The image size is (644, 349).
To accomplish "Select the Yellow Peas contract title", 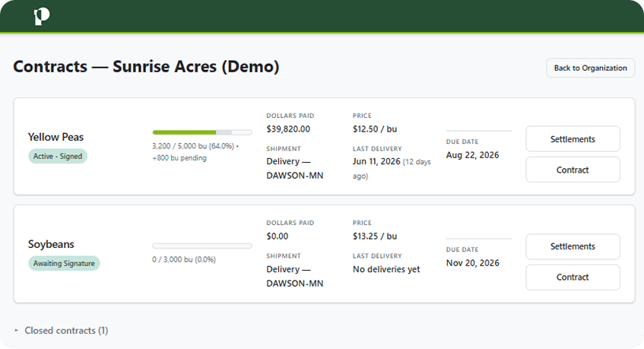I will pyautogui.click(x=56, y=137).
